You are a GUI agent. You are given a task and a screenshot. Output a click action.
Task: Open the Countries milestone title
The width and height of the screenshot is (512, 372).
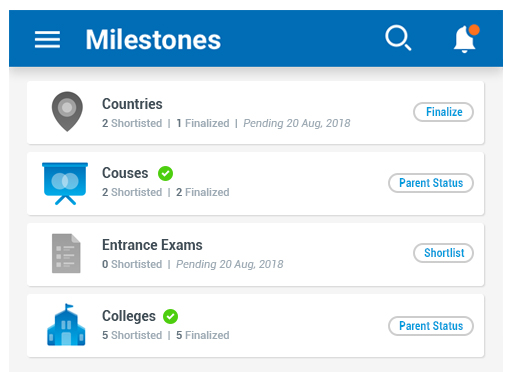[132, 104]
